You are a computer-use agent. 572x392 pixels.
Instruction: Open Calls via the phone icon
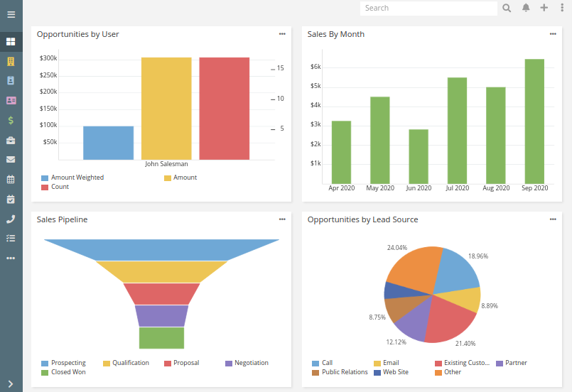click(x=11, y=219)
